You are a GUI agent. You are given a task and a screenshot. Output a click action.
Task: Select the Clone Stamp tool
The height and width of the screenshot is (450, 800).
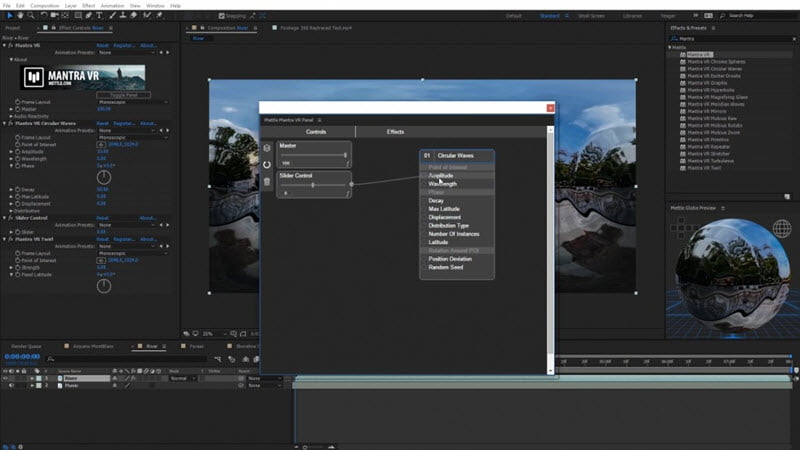123,16
